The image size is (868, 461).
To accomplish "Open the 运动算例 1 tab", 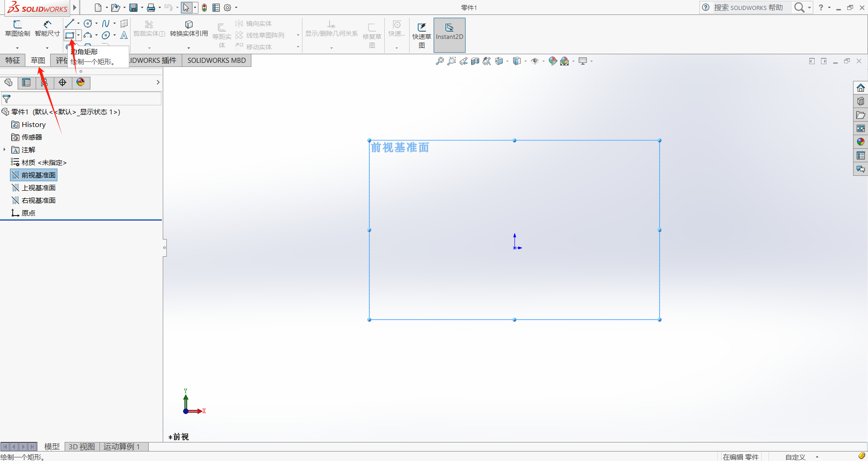I will pyautogui.click(x=122, y=447).
